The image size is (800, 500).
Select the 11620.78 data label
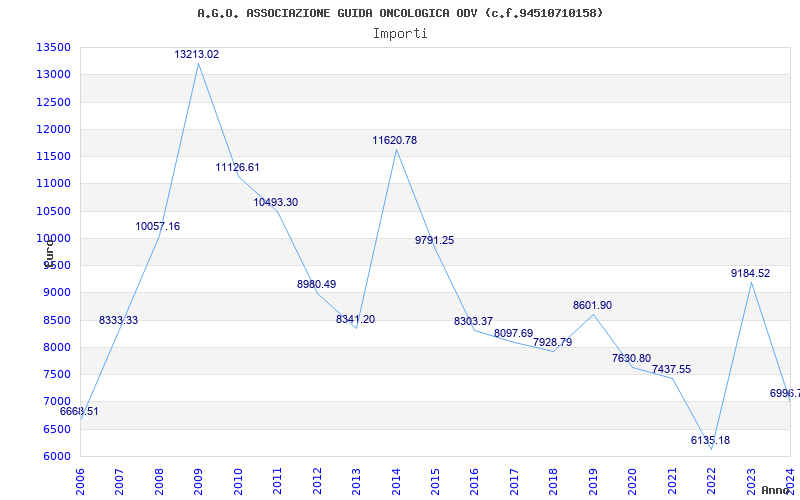tap(394, 140)
